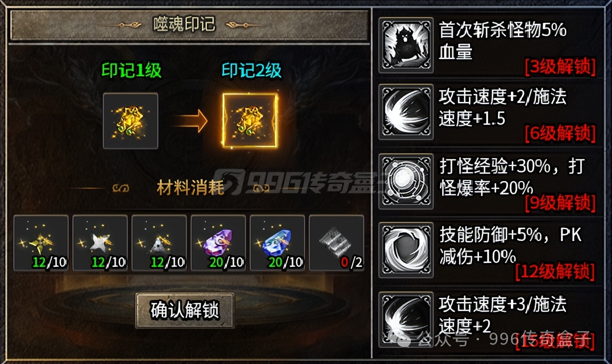The width and height of the screenshot is (612, 364).
Task: Click the monster execute skill icon
Action: coord(406,45)
